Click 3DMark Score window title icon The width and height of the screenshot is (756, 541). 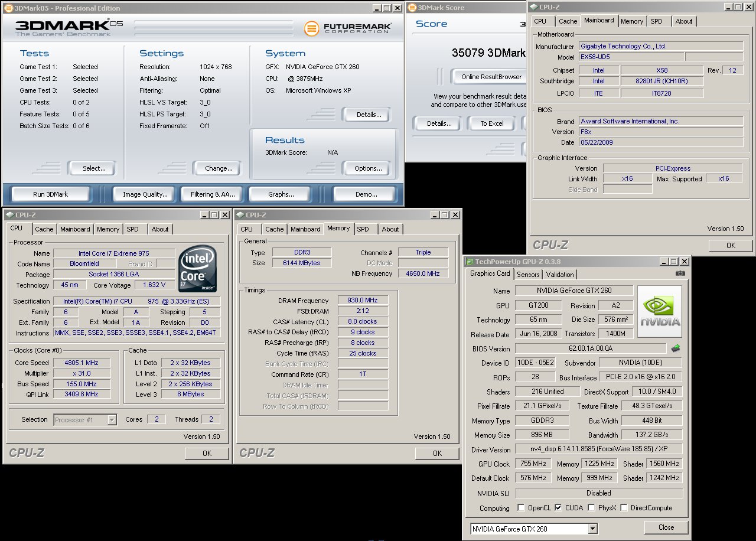(x=412, y=8)
